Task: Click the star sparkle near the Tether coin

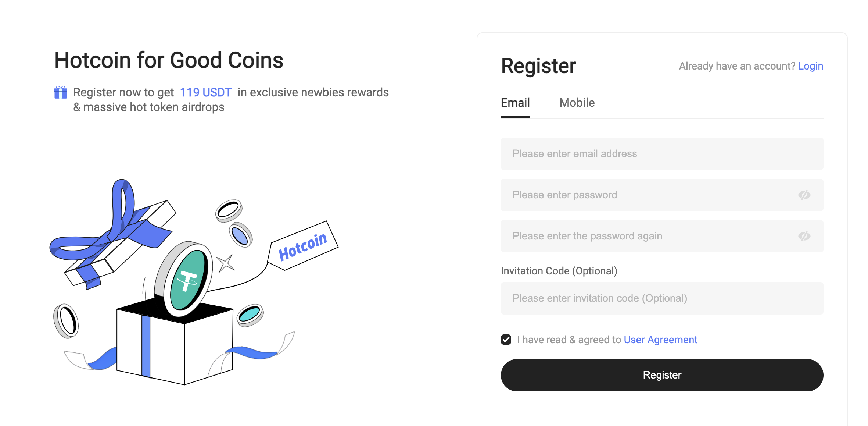Action: coord(225,263)
